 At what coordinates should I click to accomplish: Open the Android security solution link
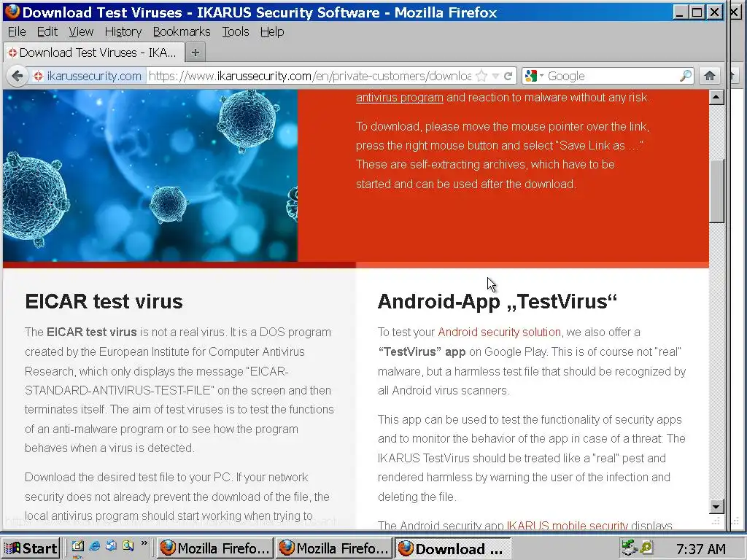click(499, 332)
